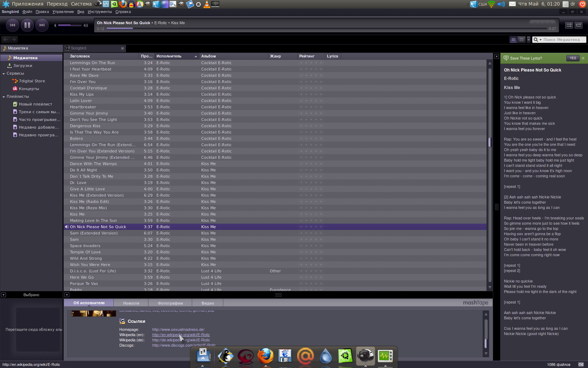Open the Файл menu
Image resolution: width=588 pixels, height=368 pixels.
pyautogui.click(x=27, y=12)
